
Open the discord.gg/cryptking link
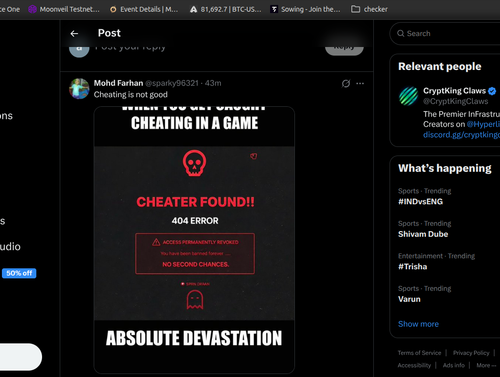461,135
